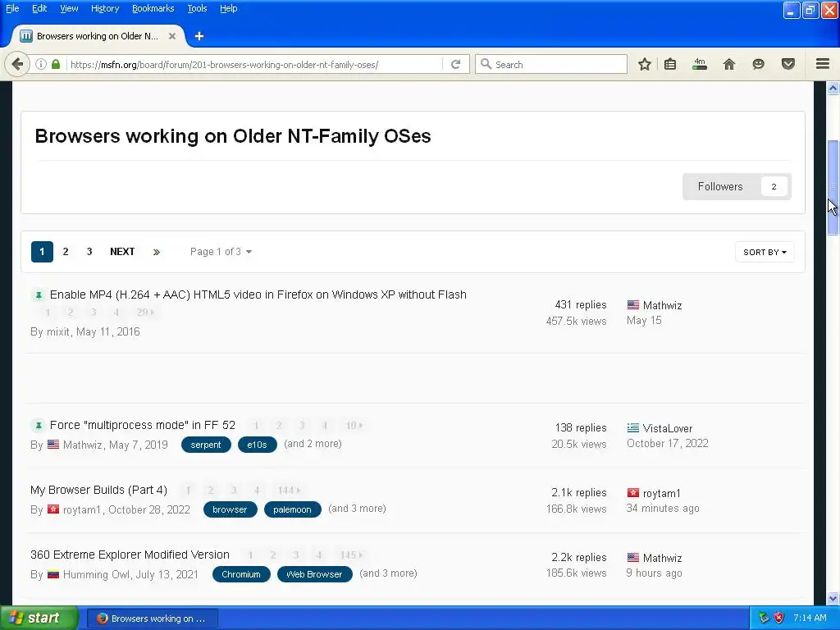This screenshot has height=630, width=840.
Task: Click the search magnifier icon in search box
Action: (x=486, y=64)
